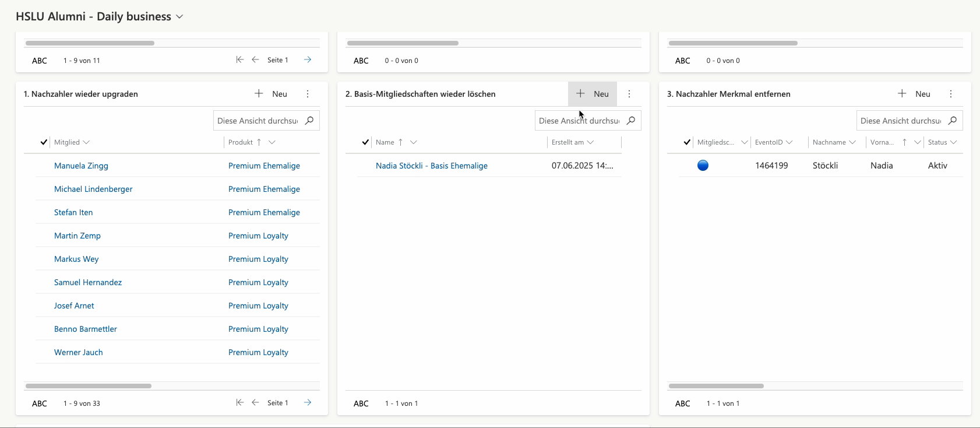Click Neu button in Basis-Mitgliedschaften wieder löschen panel

coord(593,94)
